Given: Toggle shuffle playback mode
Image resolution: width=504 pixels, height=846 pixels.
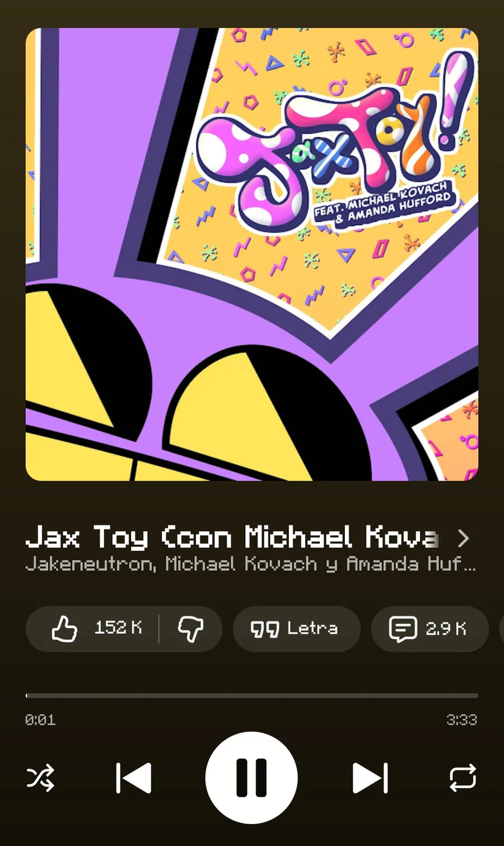Looking at the screenshot, I should click(x=41, y=778).
